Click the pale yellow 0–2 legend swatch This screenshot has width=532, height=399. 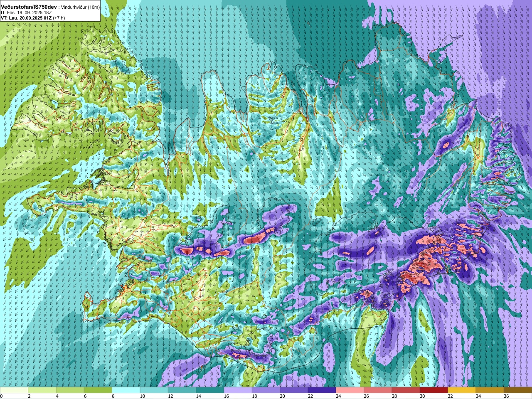(x=14, y=390)
